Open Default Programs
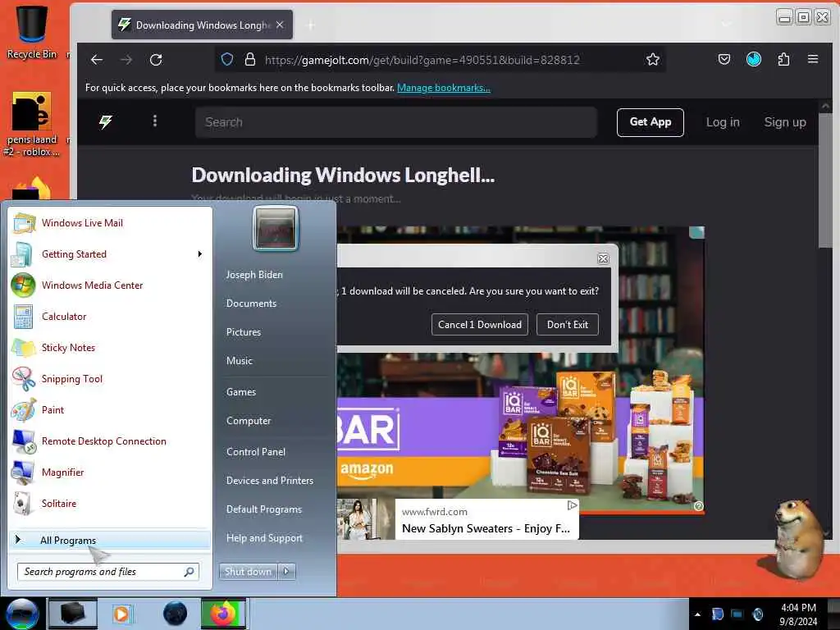840x630 pixels. pos(264,509)
